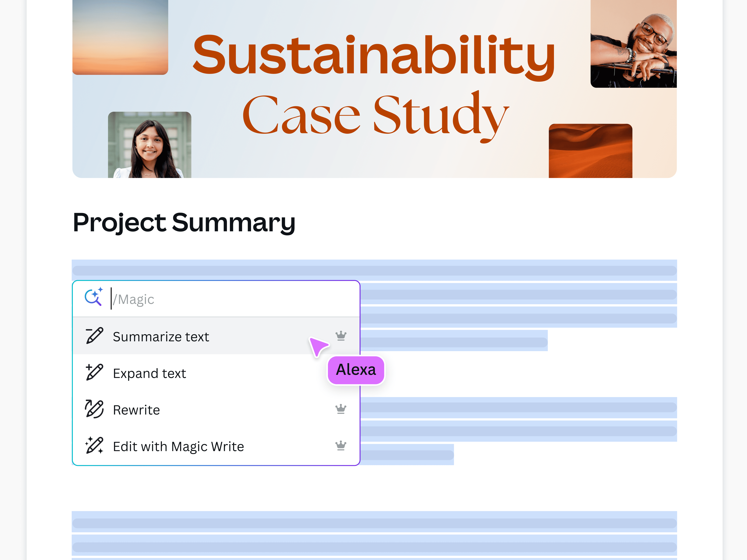Choose Edit with Magic Write
Viewport: 747px width, 560px height.
[x=178, y=447]
